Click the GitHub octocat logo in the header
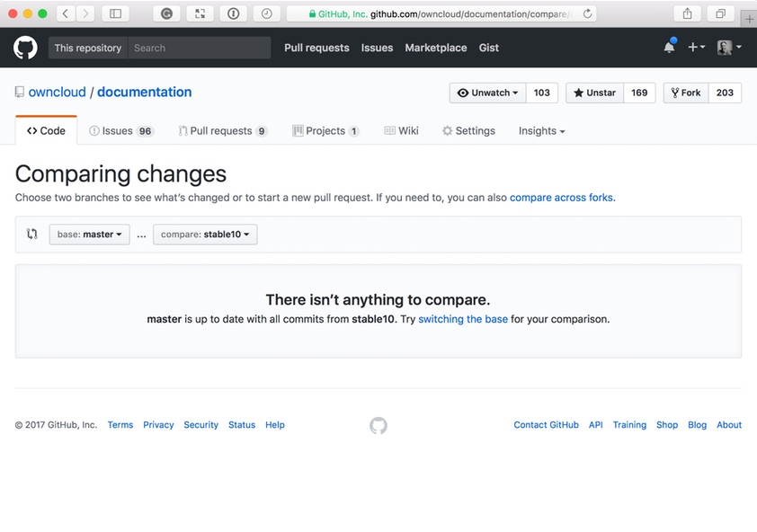 24,47
